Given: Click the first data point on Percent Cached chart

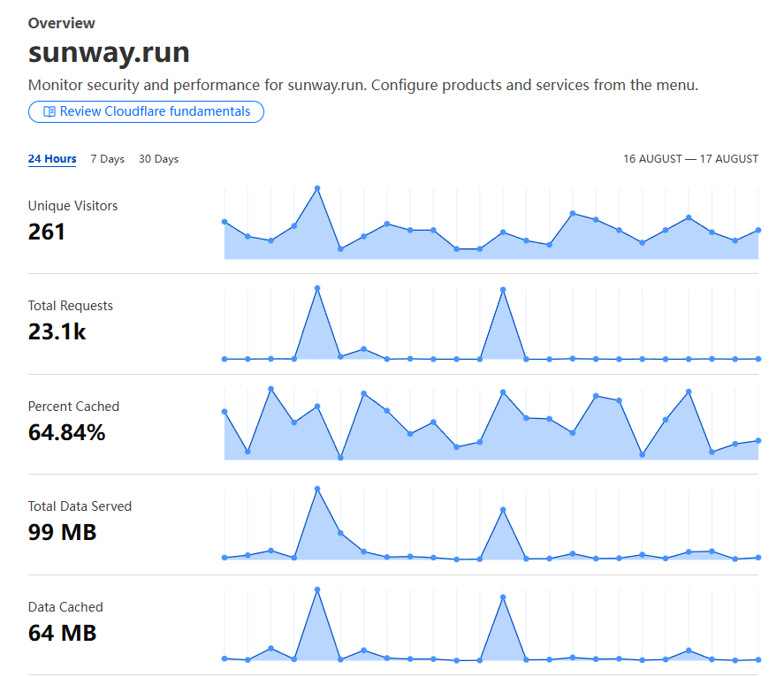Looking at the screenshot, I should click(225, 412).
